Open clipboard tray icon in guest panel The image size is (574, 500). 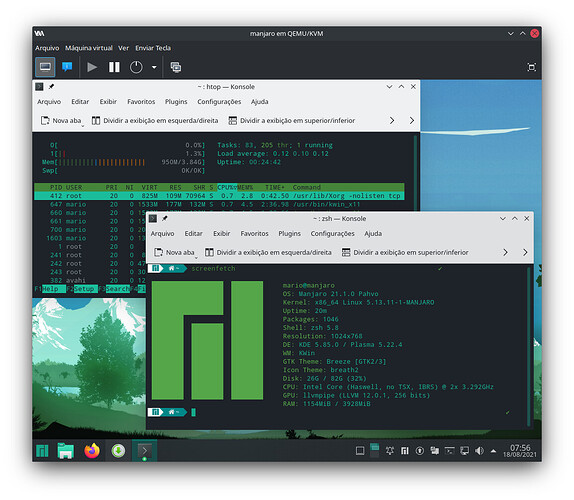point(435,451)
